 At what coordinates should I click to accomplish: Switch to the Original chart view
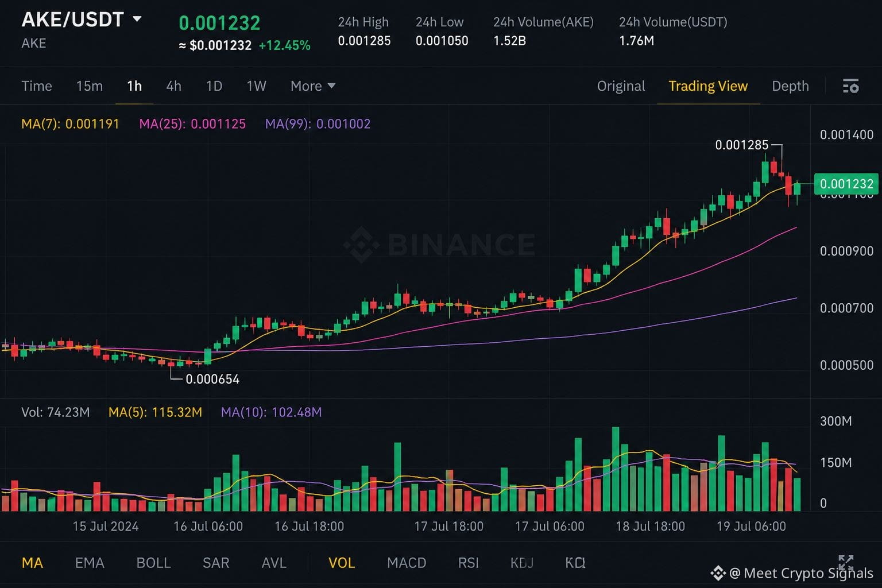coord(621,86)
